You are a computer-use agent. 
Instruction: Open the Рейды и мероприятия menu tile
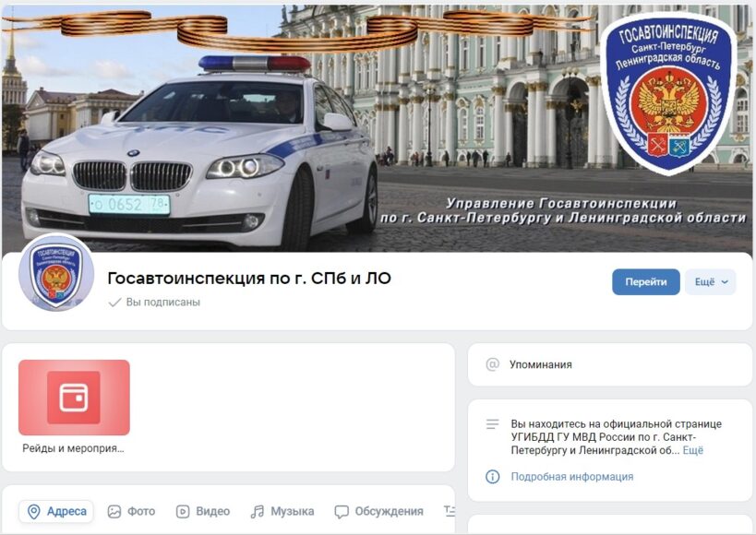(74, 407)
